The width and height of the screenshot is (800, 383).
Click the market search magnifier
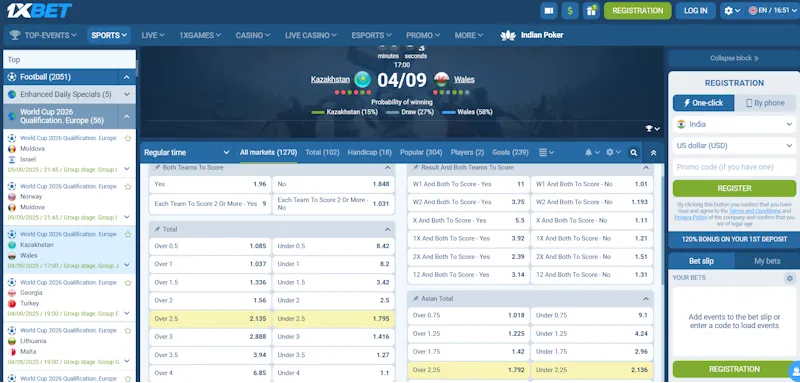coord(634,152)
